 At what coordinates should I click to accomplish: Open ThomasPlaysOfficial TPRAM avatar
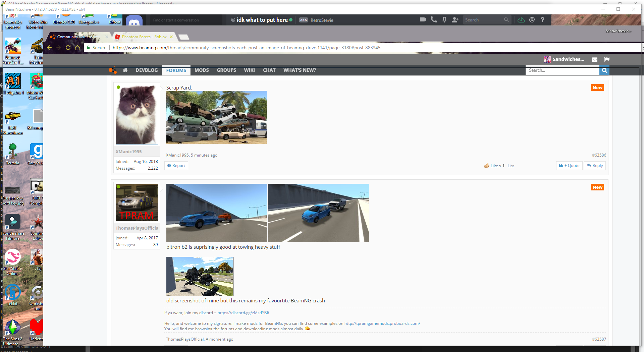point(137,202)
